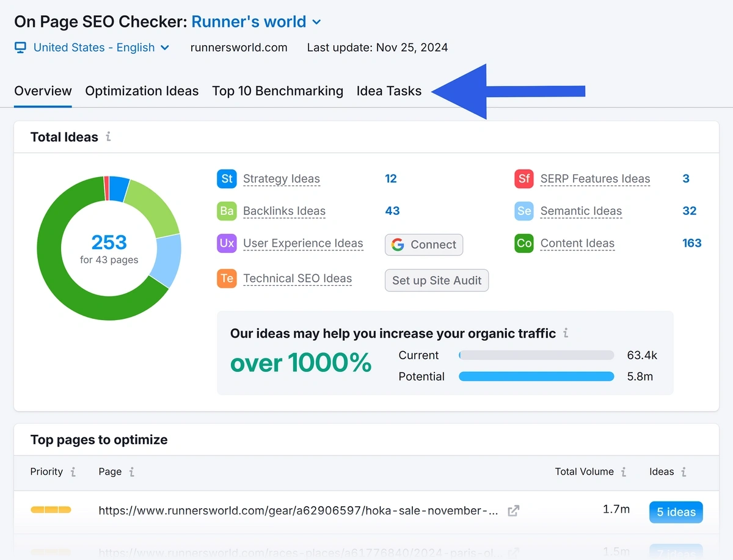Click info icon beside organic traffic heading
The image size is (733, 560).
tap(566, 333)
